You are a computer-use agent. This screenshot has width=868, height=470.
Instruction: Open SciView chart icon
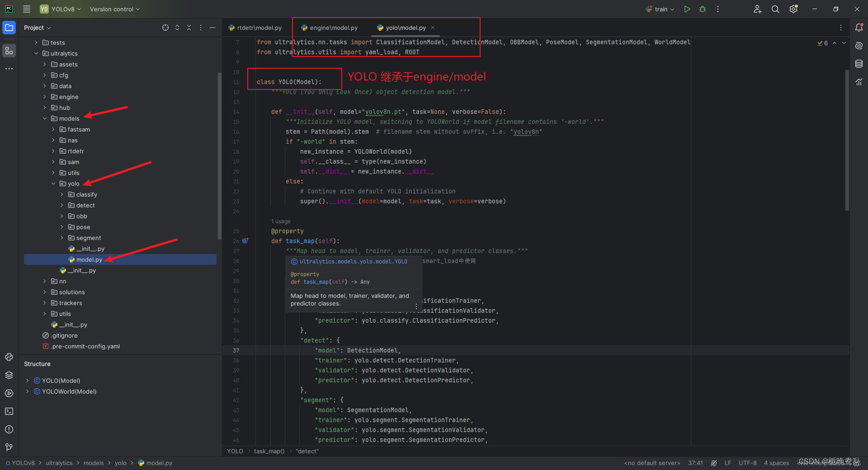pos(859,82)
